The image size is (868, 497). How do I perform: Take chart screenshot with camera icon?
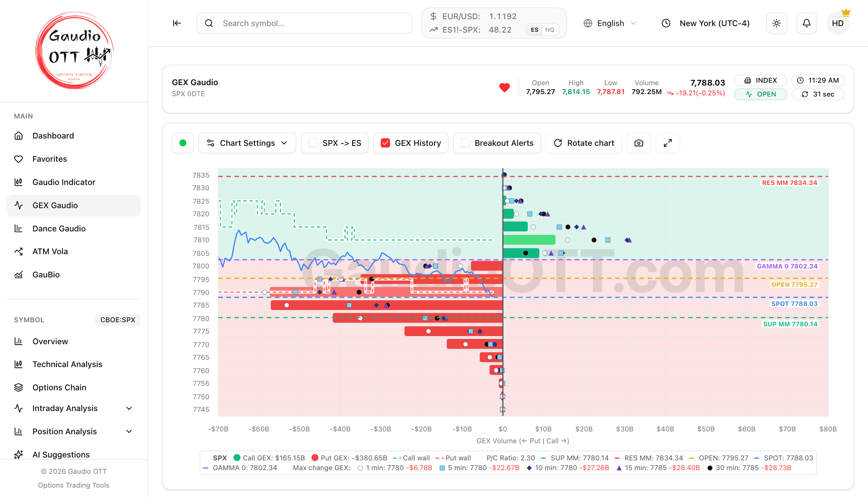[639, 143]
